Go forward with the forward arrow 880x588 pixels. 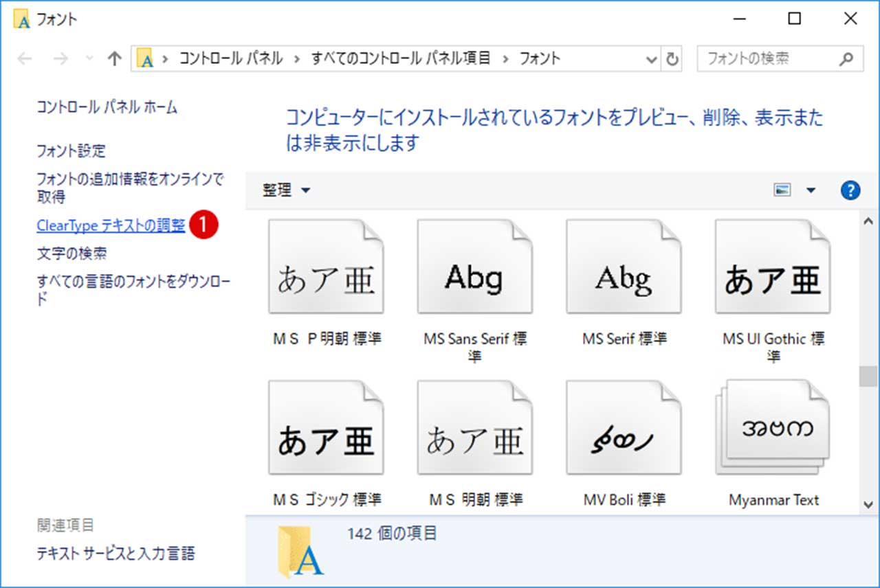60,59
